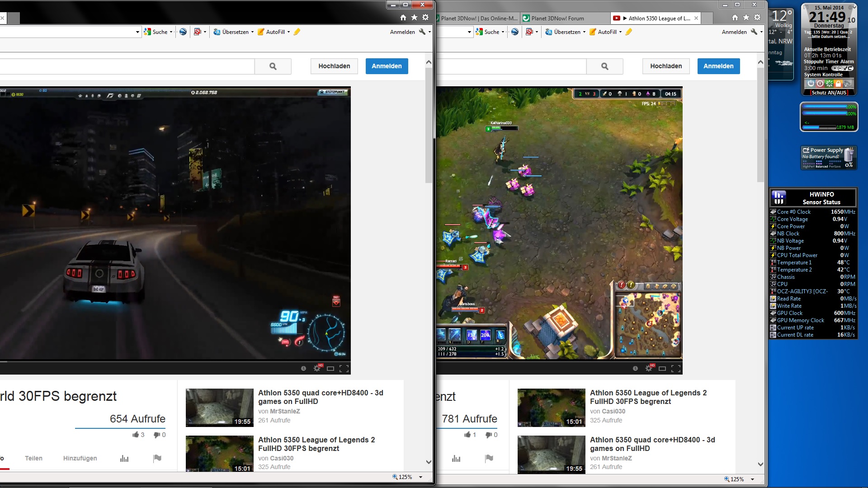Open HD settings gear on the racing video
The image size is (868, 488).
(317, 368)
